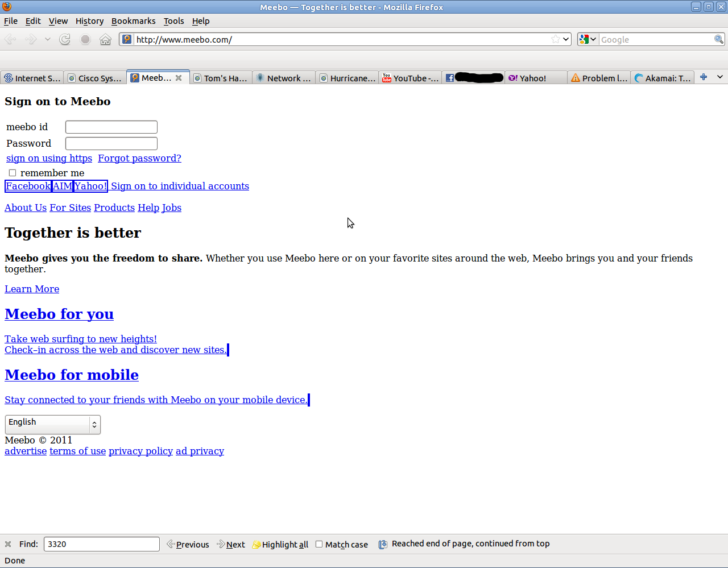This screenshot has width=728, height=568.
Task: Click the Facebook sign-on link
Action: tap(28, 186)
